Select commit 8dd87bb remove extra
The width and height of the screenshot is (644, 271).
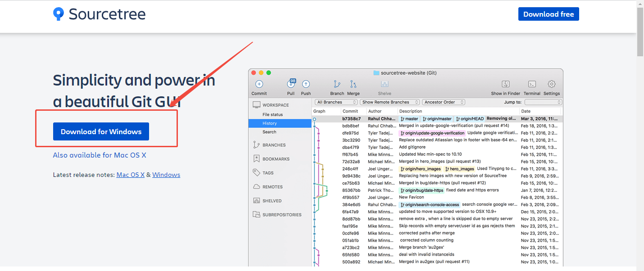[x=437, y=219]
